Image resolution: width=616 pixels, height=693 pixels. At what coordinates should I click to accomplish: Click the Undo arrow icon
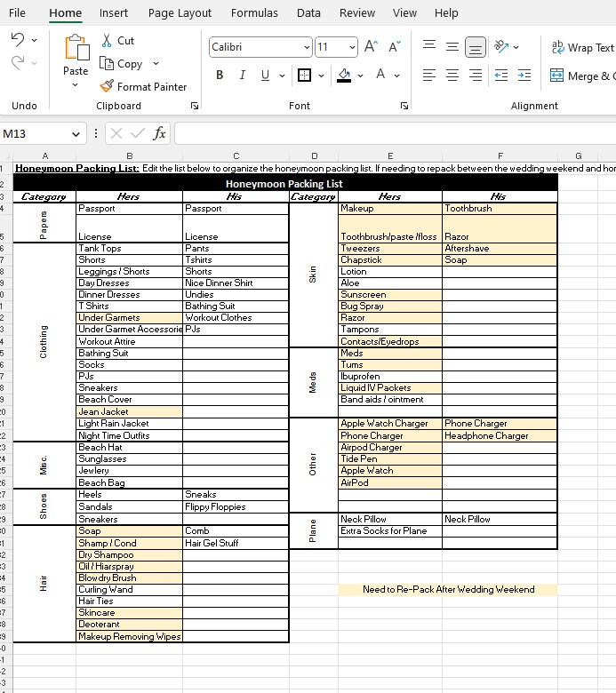point(18,40)
